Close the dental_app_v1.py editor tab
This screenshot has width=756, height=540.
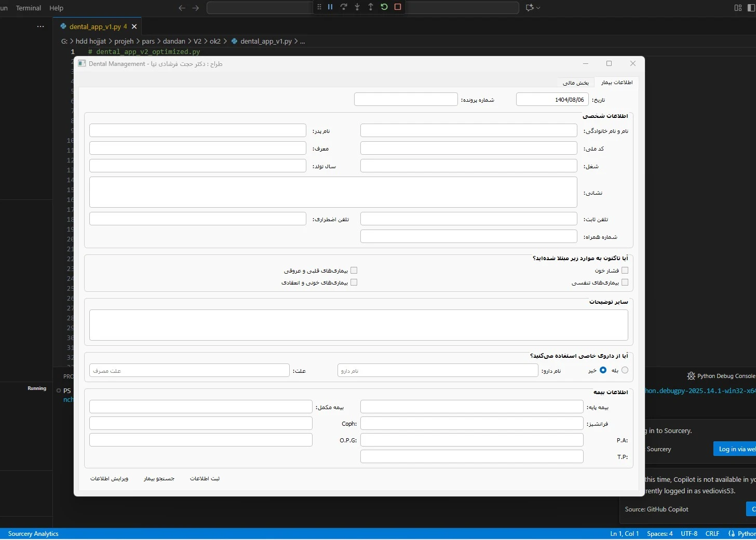point(134,26)
